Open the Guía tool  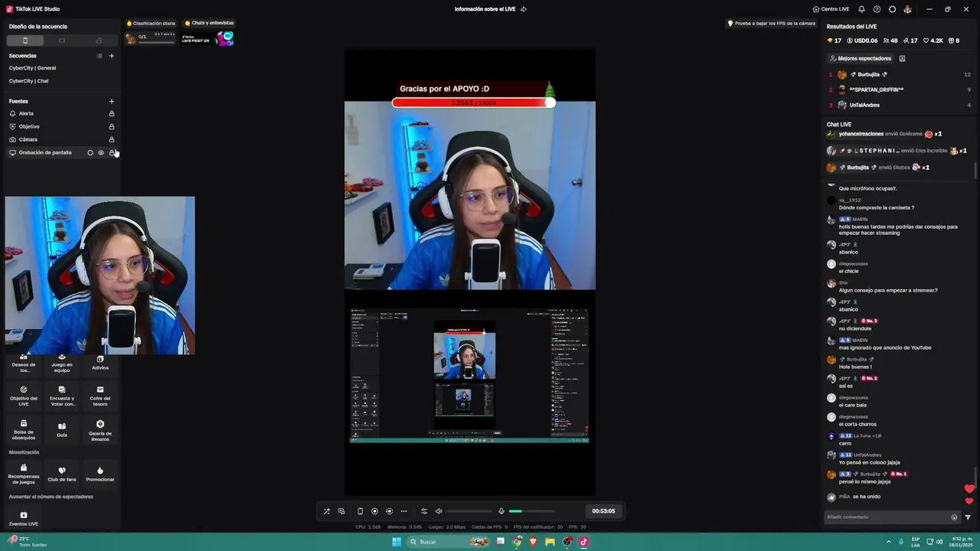click(62, 429)
